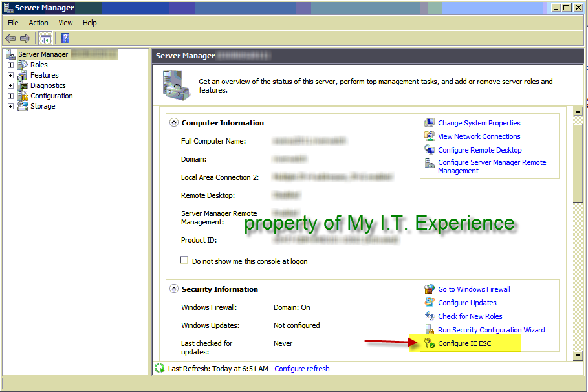The width and height of the screenshot is (588, 392).
Task: Open View Network Connections link
Action: pyautogui.click(x=479, y=136)
